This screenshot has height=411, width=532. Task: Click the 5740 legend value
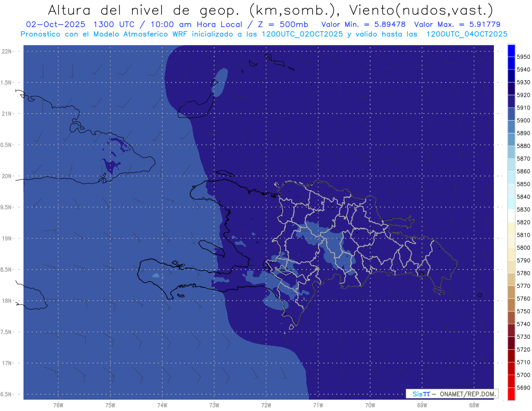pos(524,324)
